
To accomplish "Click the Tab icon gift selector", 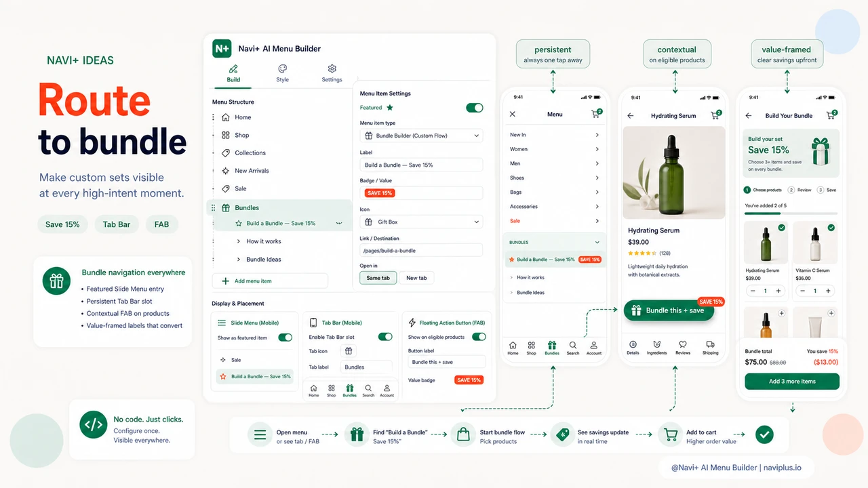I will [x=349, y=351].
